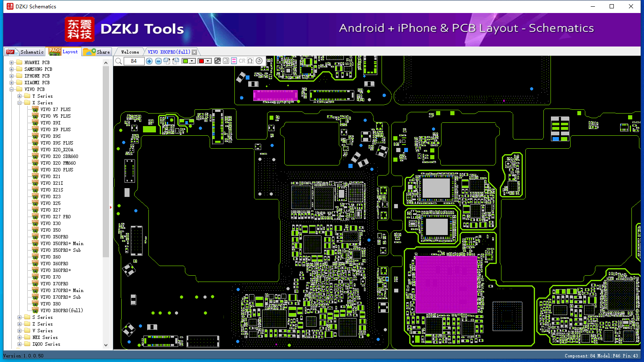This screenshot has height=362, width=644.
Task: Click the large magenta highlighted chip on the board
Action: point(446,284)
